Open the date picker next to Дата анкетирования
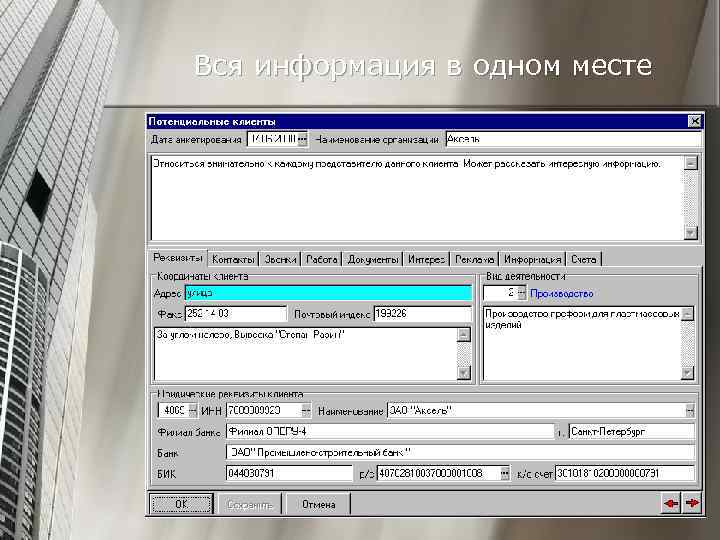 (x=302, y=140)
